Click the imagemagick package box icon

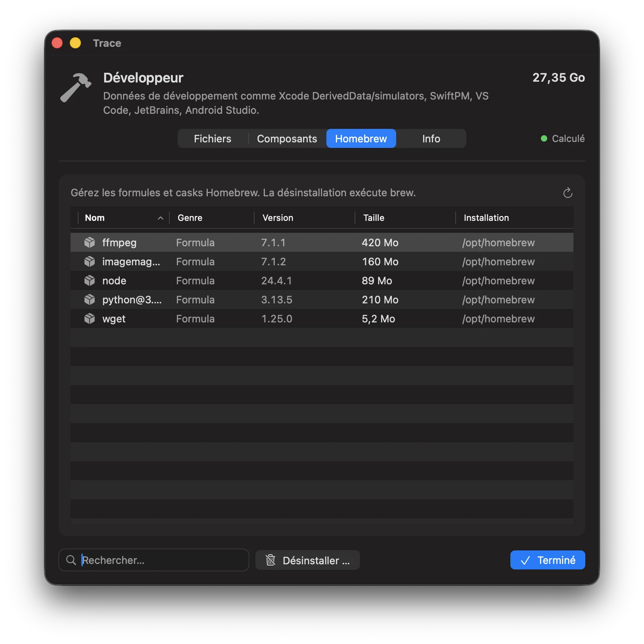point(90,261)
